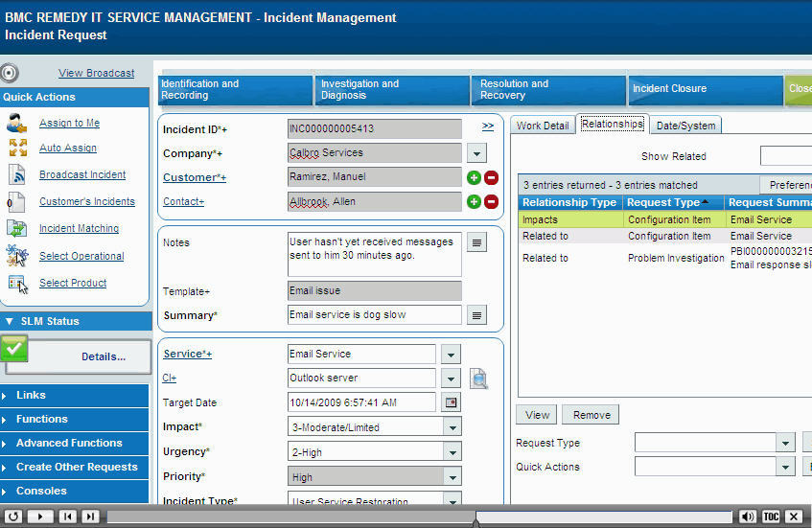
Task: Select the Incident Closure stage
Action: click(x=706, y=89)
